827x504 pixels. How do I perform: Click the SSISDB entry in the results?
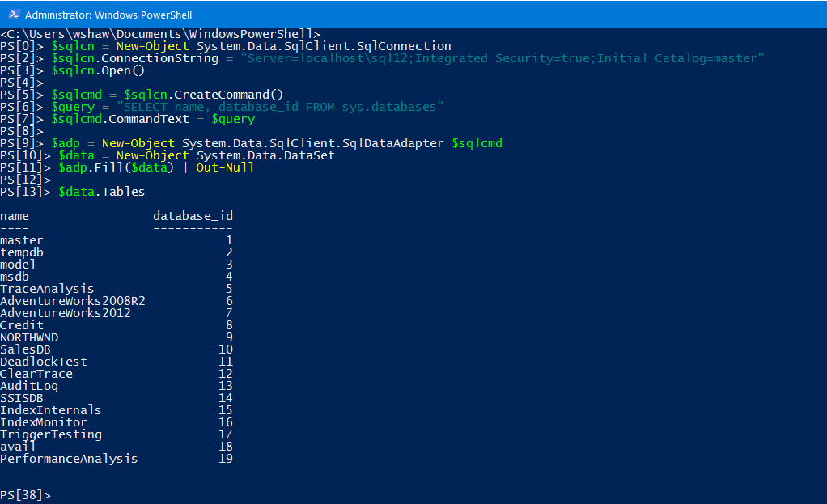pos(22,398)
